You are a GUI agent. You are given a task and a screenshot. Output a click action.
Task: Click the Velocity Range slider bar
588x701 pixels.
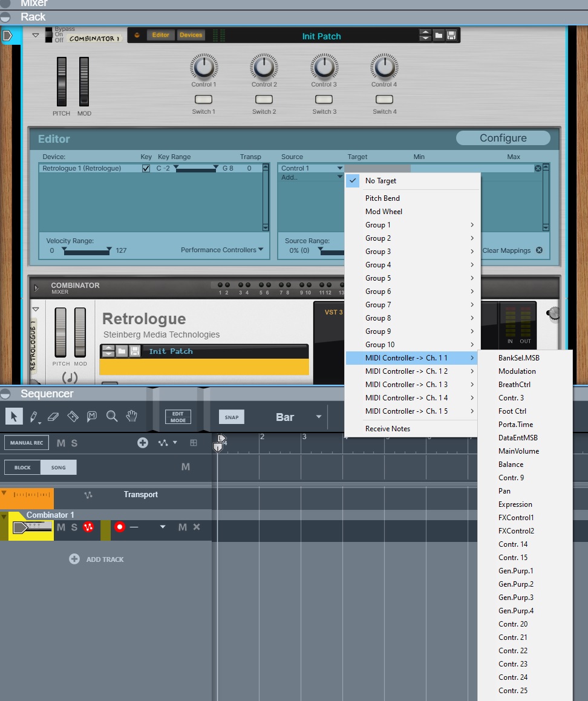87,252
